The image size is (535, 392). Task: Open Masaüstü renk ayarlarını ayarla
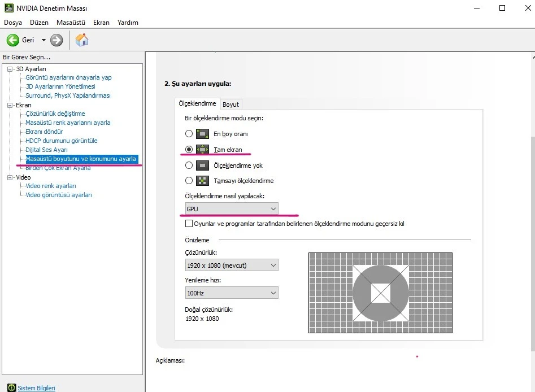coord(68,123)
